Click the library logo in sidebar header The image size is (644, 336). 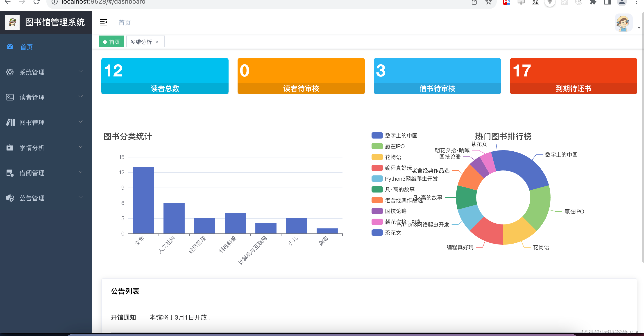click(x=12, y=22)
